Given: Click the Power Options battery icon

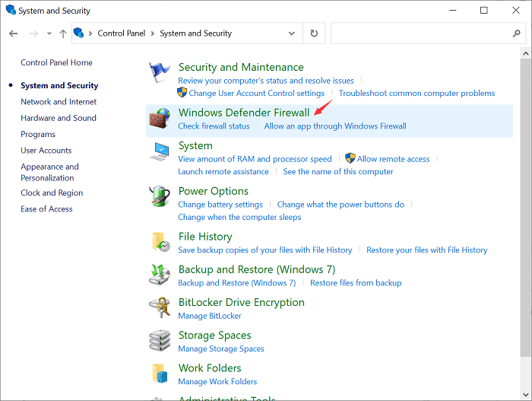Looking at the screenshot, I should [160, 196].
